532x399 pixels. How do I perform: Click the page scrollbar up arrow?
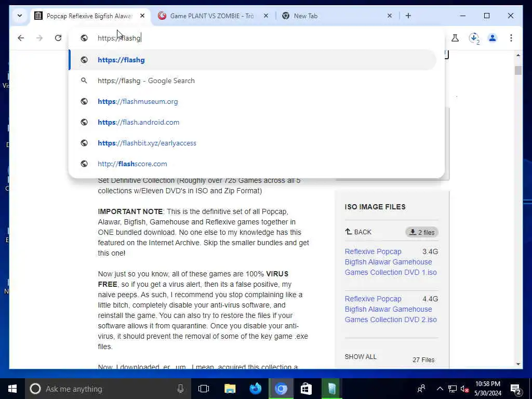coord(518,55)
